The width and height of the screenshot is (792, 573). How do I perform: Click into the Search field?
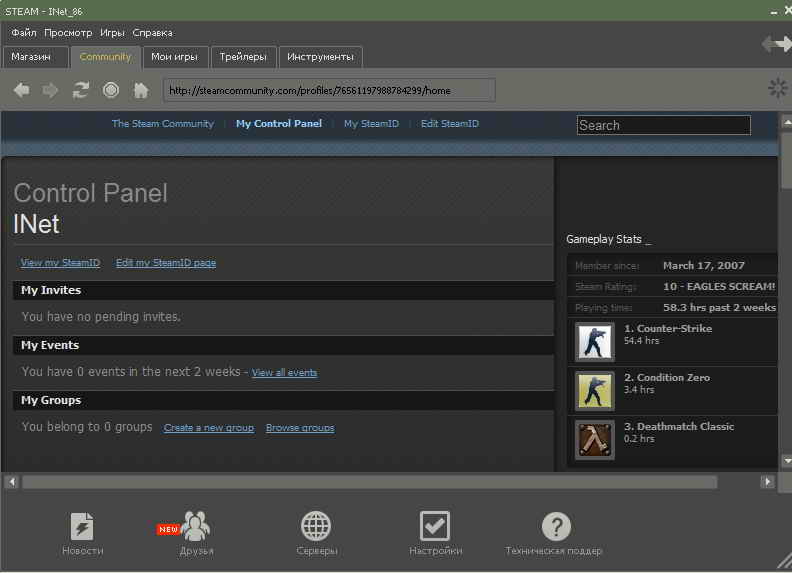point(664,125)
